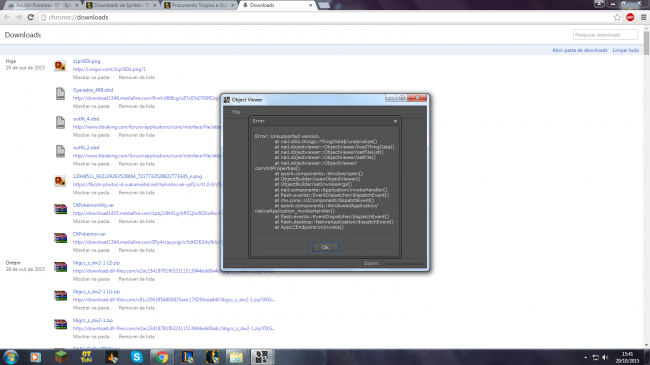Switch to the Procurando Tropius tab
650x365 pixels.
199,5
